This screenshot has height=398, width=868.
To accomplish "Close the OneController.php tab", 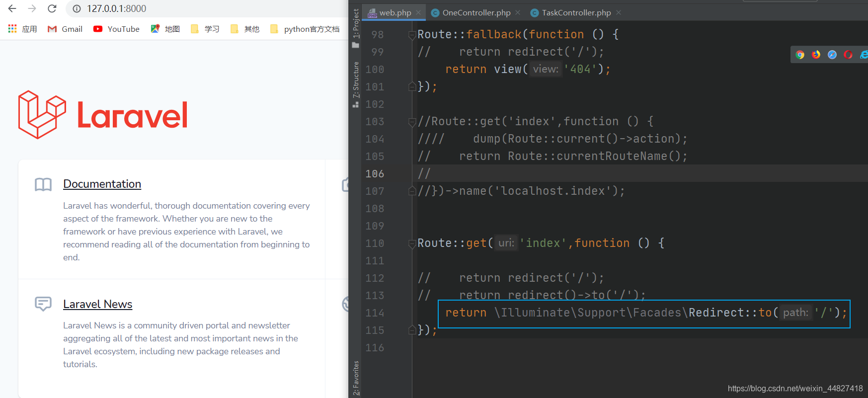I will [x=518, y=12].
